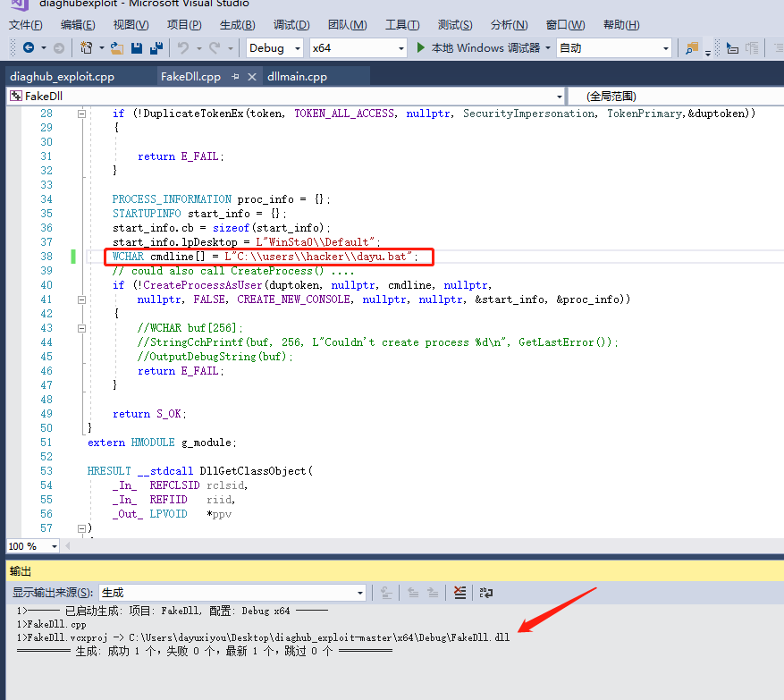Click the horizontal scrollbar left arrow
The image size is (784, 700).
[67, 546]
